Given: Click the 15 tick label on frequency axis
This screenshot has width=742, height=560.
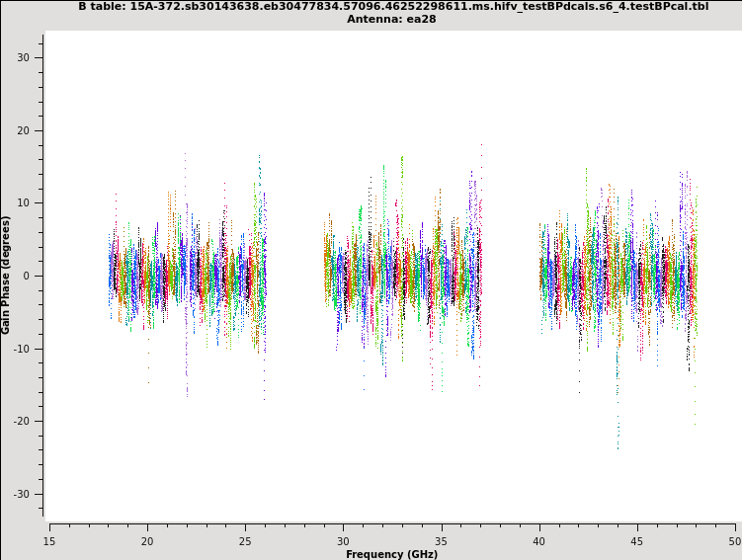Looking at the screenshot, I should click(x=49, y=541).
